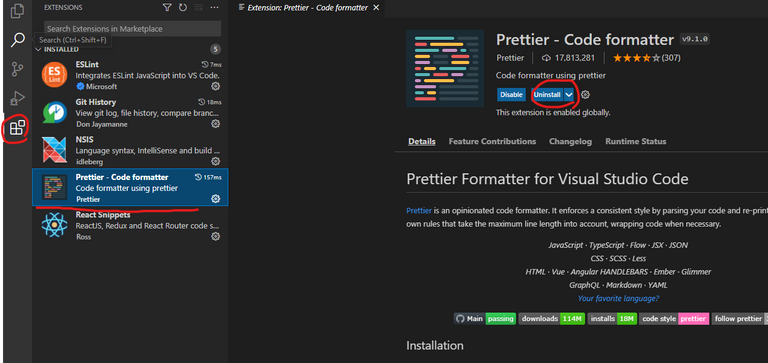Open the Search view icon
The width and height of the screenshot is (768, 363).
click(x=18, y=40)
